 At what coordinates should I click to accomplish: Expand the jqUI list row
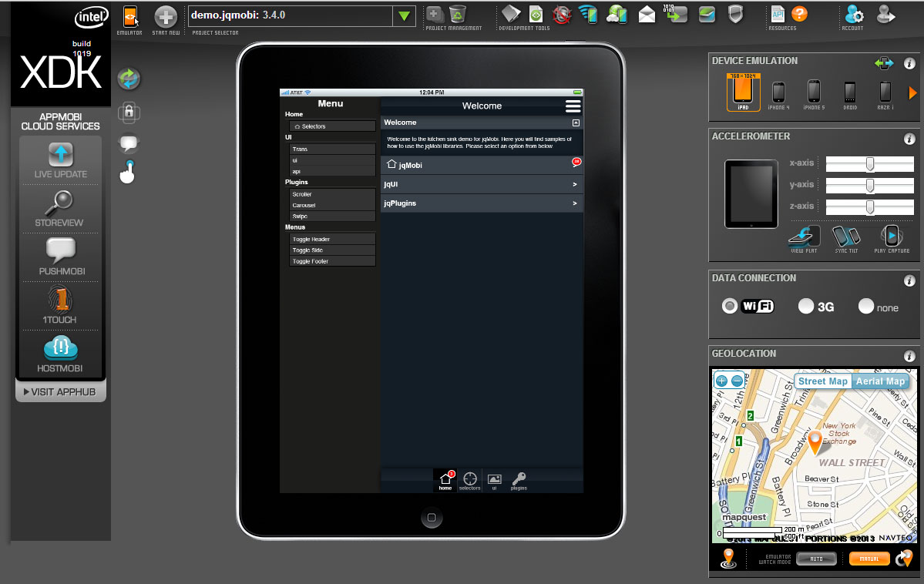(x=482, y=184)
